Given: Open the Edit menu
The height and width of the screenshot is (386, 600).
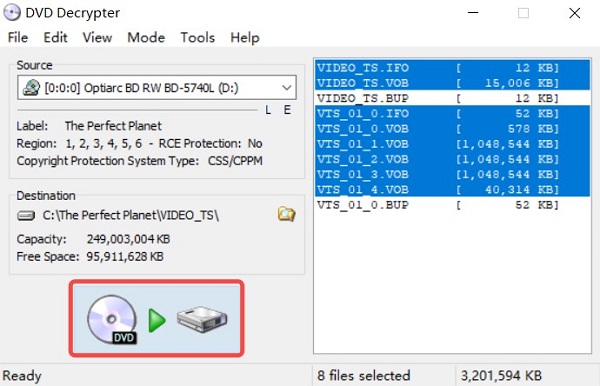Looking at the screenshot, I should [x=55, y=37].
